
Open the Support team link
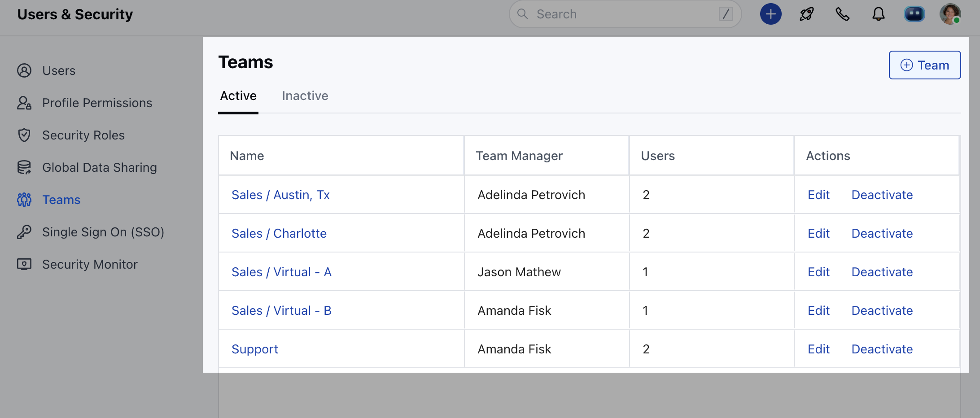point(255,349)
